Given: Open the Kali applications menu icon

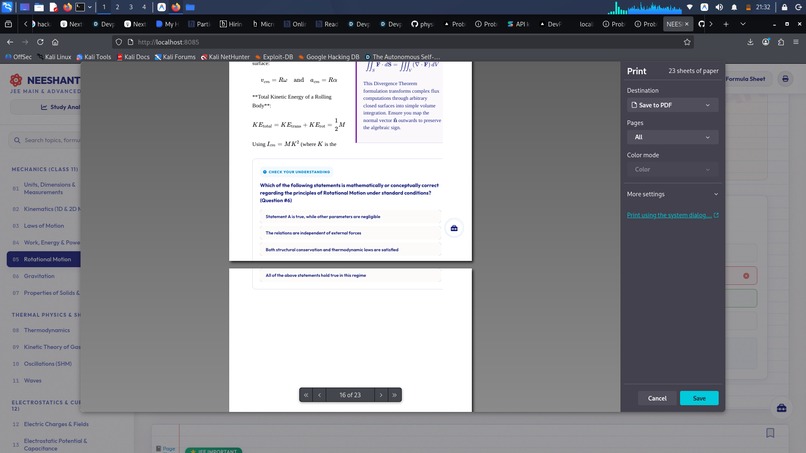Looking at the screenshot, I should (x=7, y=7).
